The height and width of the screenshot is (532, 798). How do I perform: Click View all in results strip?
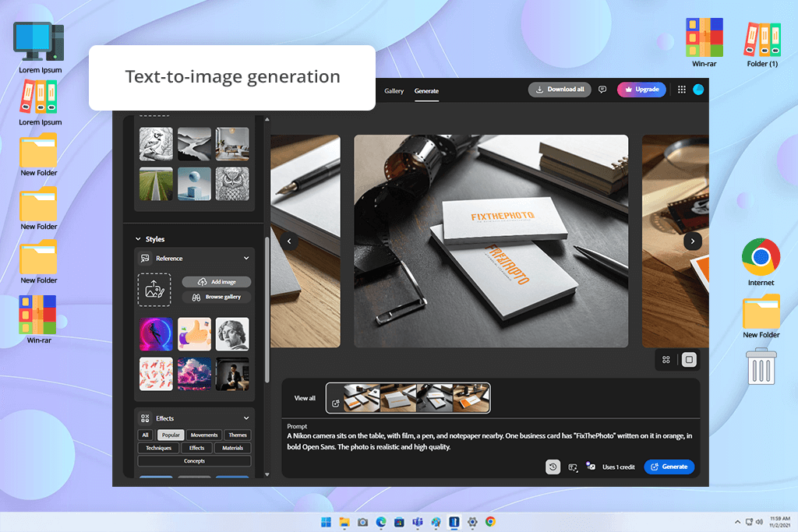305,398
